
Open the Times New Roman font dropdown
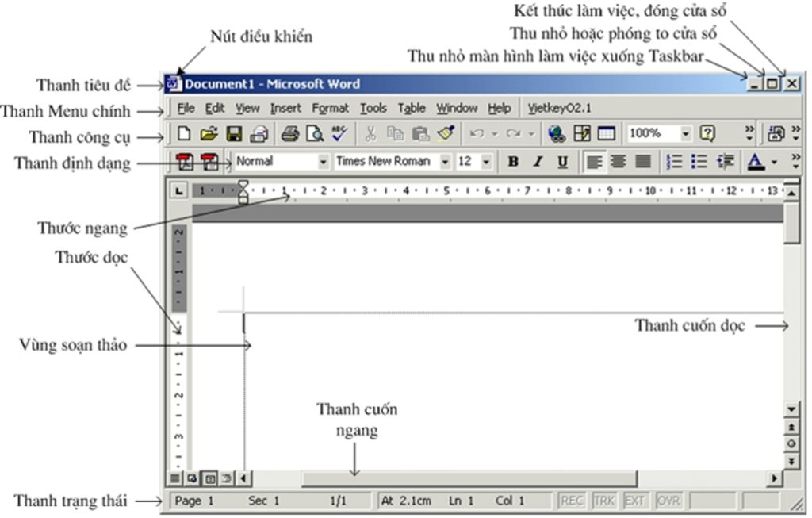[x=444, y=162]
